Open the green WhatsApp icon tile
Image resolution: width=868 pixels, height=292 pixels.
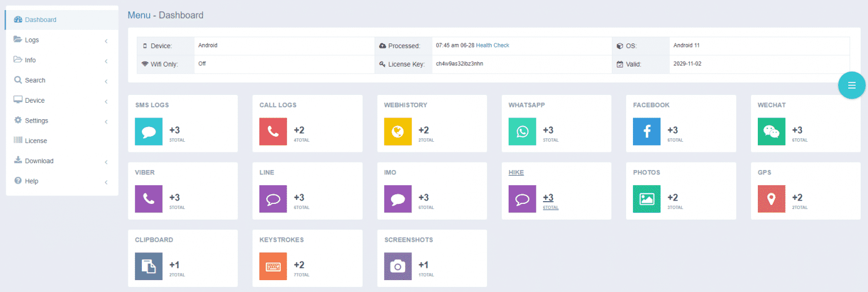[x=522, y=132]
